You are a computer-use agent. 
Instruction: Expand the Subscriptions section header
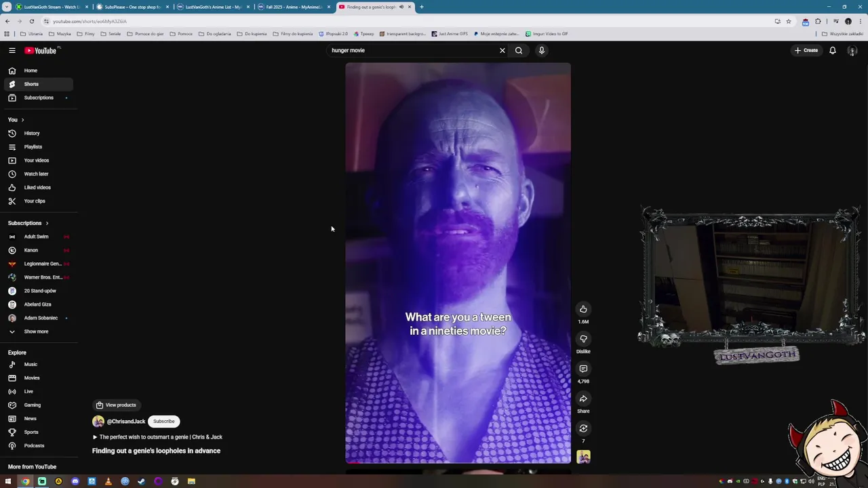click(28, 223)
